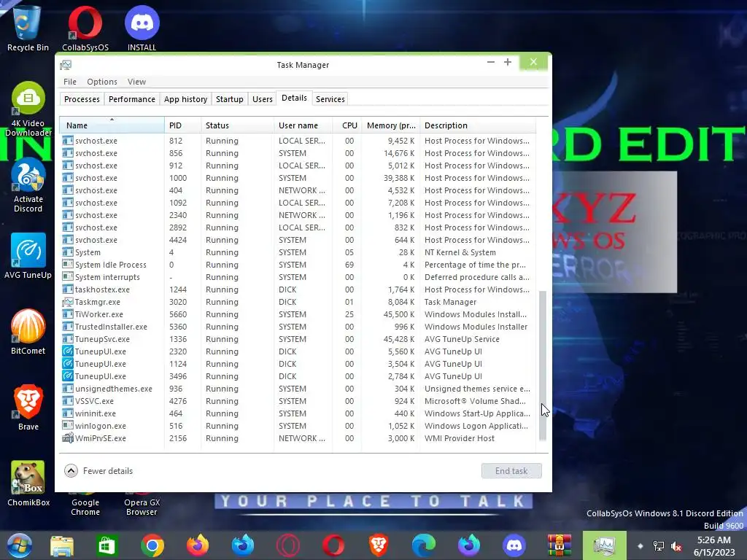Select svchost.exe with PID 1000
The image size is (747, 560).
[298, 178]
